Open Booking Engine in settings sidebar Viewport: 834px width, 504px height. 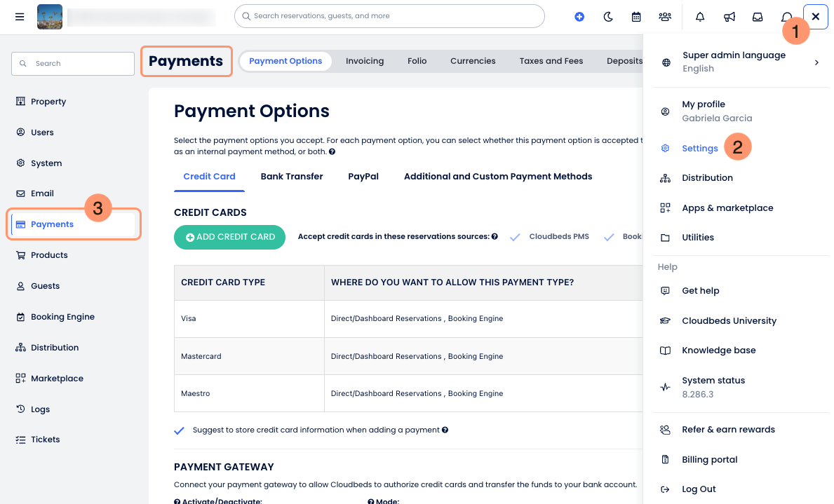click(x=62, y=317)
